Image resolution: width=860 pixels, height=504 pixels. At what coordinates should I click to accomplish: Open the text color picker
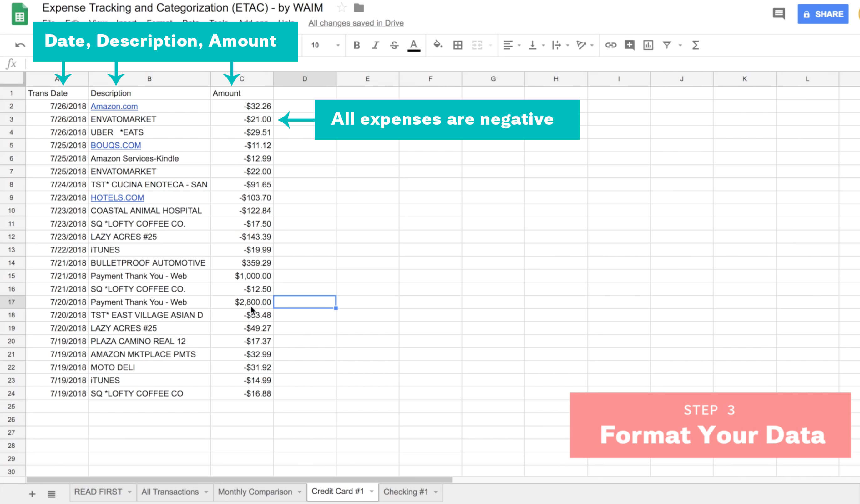pyautogui.click(x=414, y=45)
